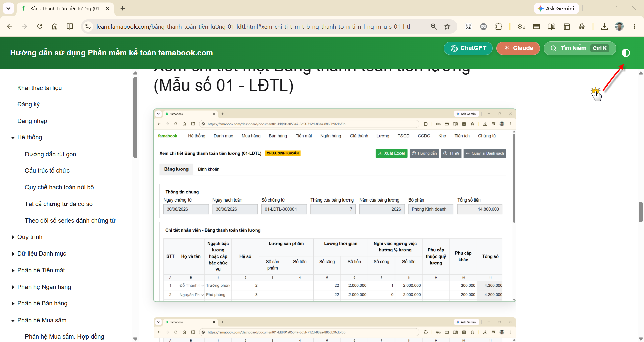
Task: Click the screenshot camera extension icon
Action: point(483,26)
